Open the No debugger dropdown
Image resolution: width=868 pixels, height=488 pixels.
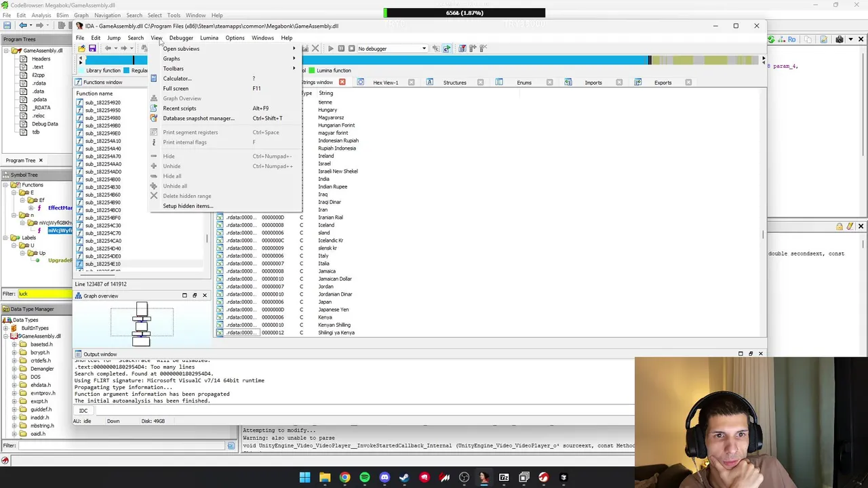[392, 49]
